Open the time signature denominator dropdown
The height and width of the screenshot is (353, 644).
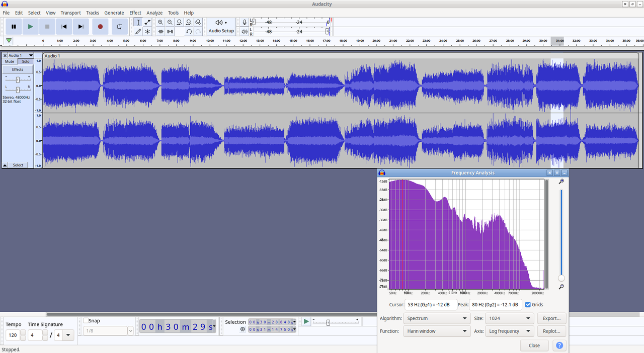pos(68,335)
